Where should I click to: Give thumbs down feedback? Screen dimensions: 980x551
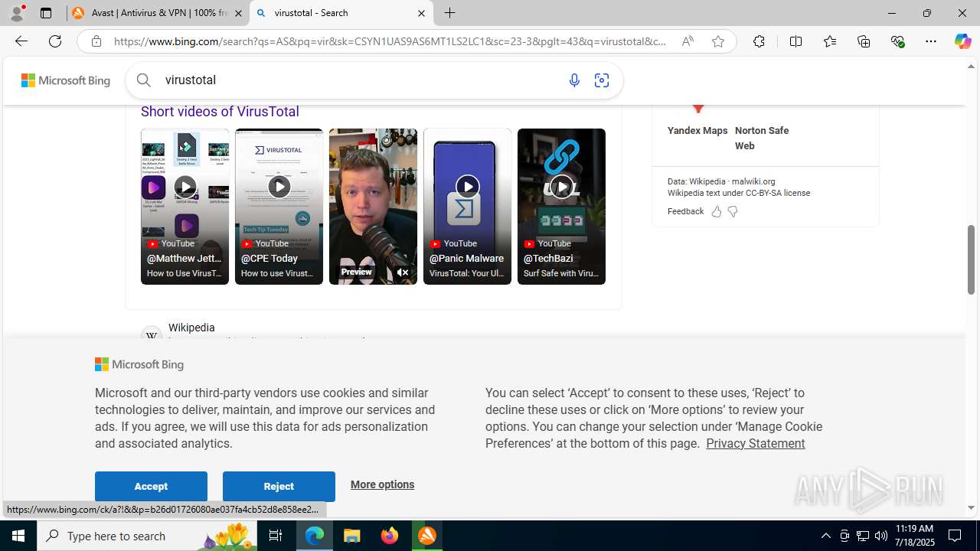(x=733, y=212)
